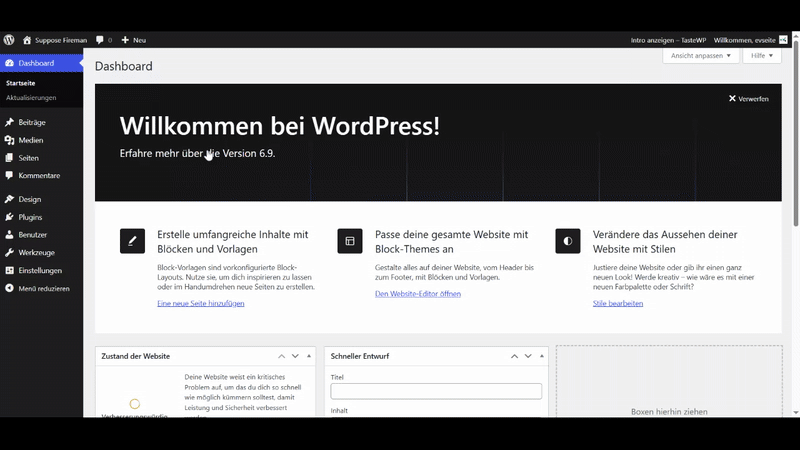Click the page vertical scrollbar

tap(795, 134)
